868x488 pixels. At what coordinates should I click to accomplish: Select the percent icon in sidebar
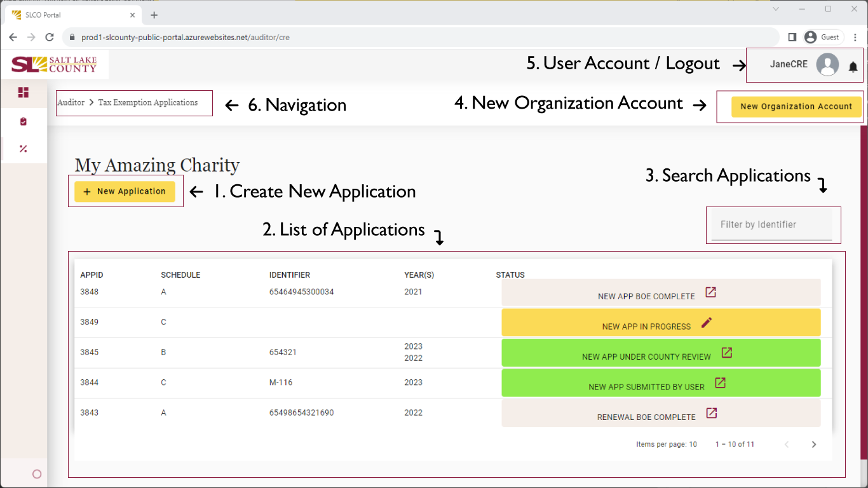pos(24,149)
